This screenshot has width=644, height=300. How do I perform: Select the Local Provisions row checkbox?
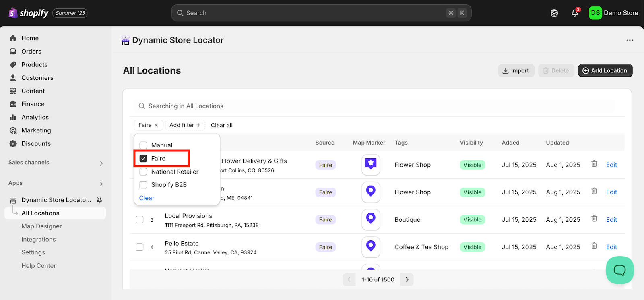pyautogui.click(x=140, y=220)
